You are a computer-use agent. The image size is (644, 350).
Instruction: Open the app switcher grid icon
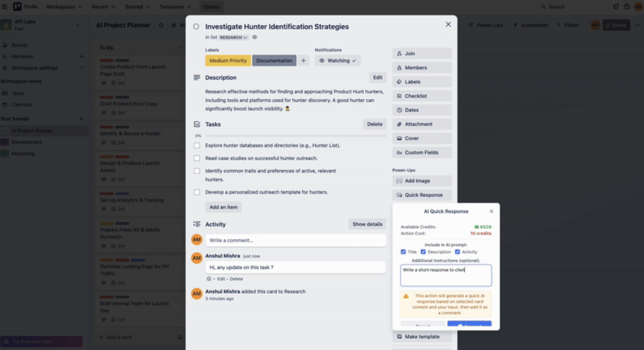tap(4, 6)
